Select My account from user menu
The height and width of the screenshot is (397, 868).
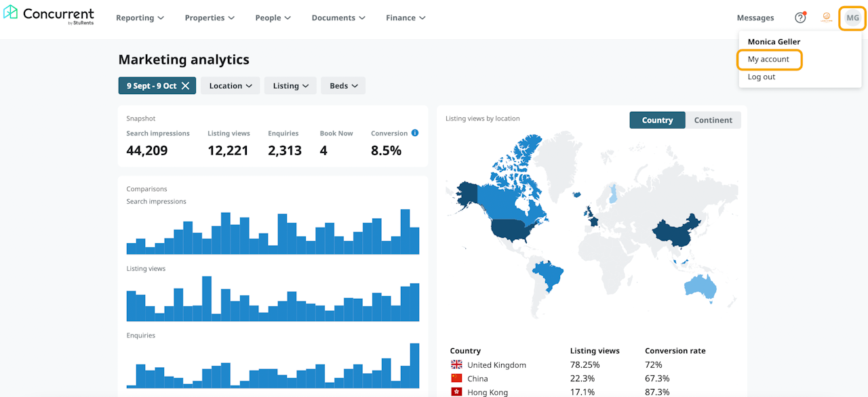pyautogui.click(x=769, y=60)
